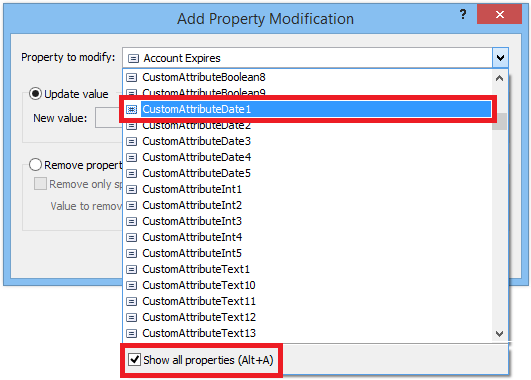The width and height of the screenshot is (531, 380).
Task: Collapse the Property to modify dropdown arrow
Action: [x=500, y=58]
